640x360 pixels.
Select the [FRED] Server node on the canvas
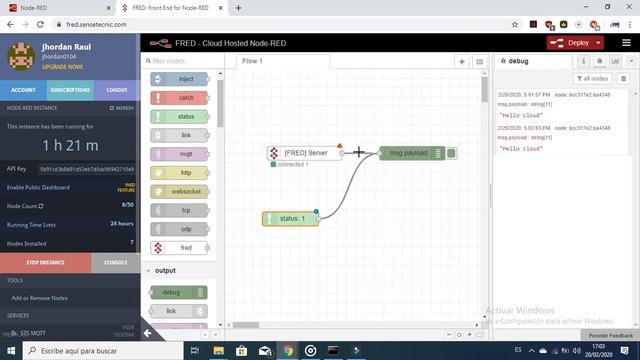(x=304, y=153)
